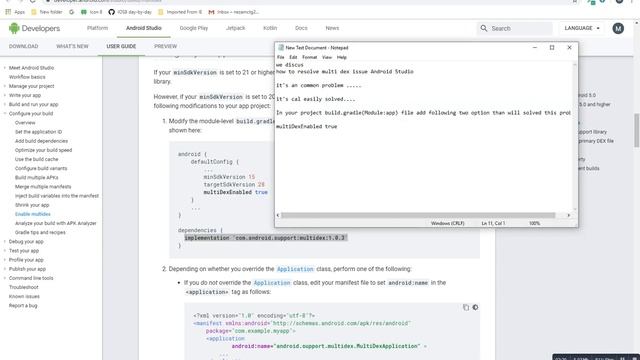This screenshot has height=360, width=640.
Task: Open Optimize your build speed page
Action: click(x=43, y=150)
